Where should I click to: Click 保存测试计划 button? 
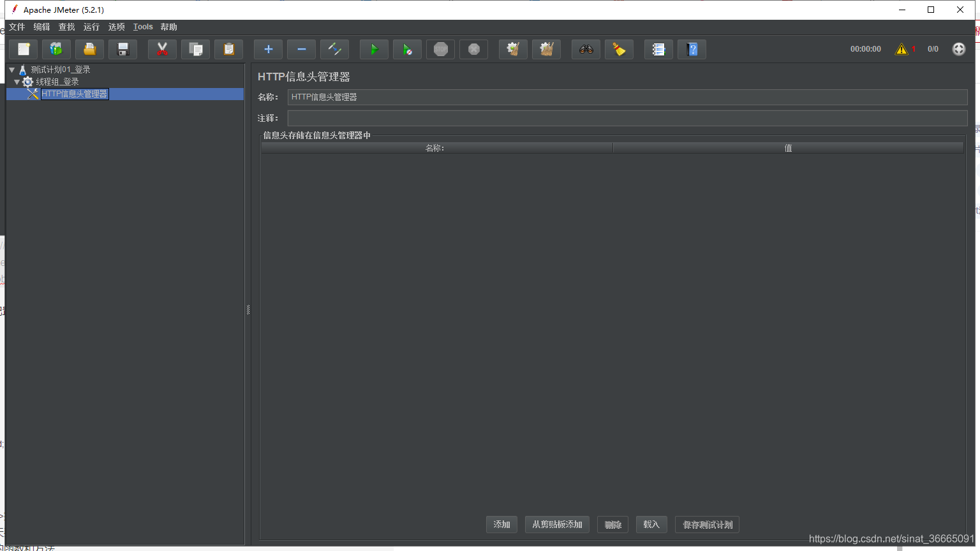708,524
